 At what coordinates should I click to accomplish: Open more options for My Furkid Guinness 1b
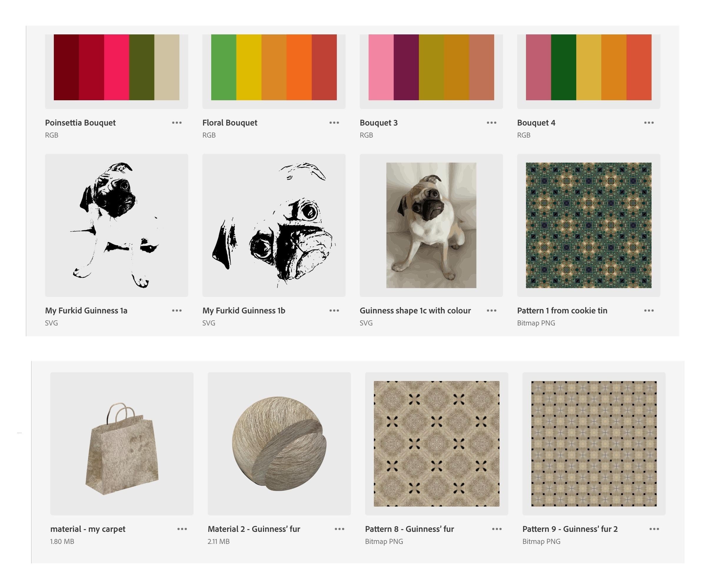click(x=334, y=310)
